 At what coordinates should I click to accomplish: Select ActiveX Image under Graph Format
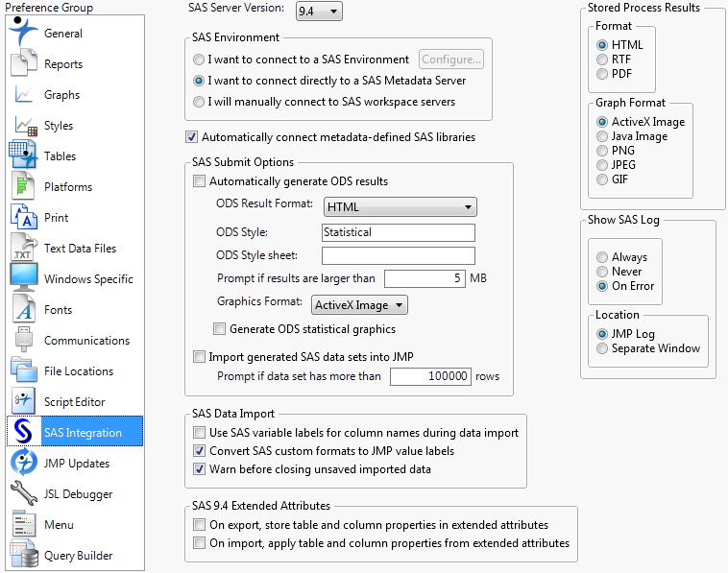point(602,122)
